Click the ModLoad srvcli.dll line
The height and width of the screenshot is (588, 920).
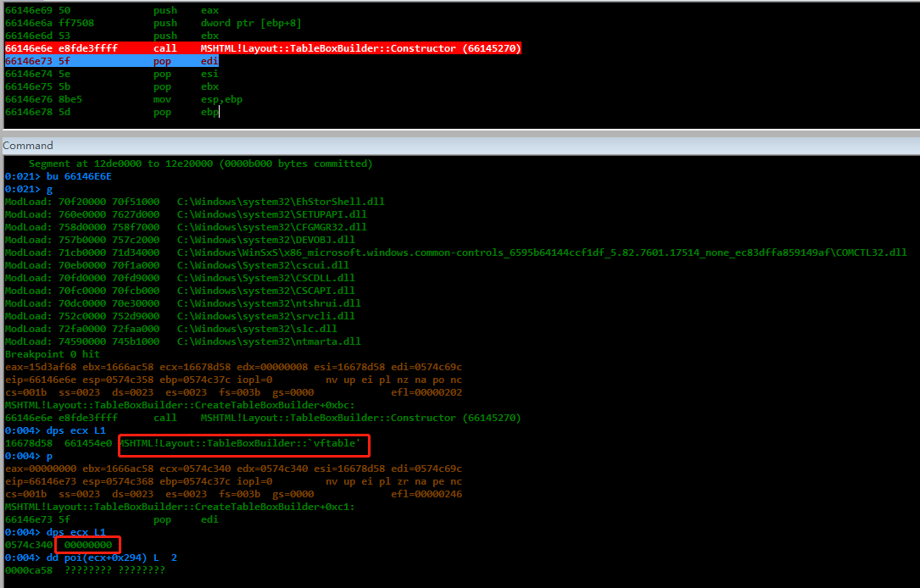(x=180, y=316)
